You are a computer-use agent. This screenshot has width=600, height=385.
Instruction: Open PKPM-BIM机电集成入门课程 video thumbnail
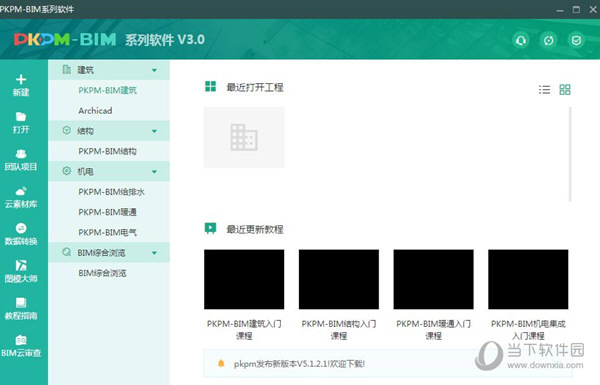pyautogui.click(x=528, y=279)
